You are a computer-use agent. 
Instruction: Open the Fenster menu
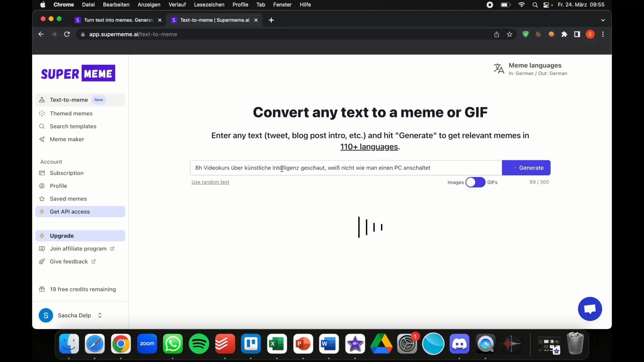[x=282, y=4]
